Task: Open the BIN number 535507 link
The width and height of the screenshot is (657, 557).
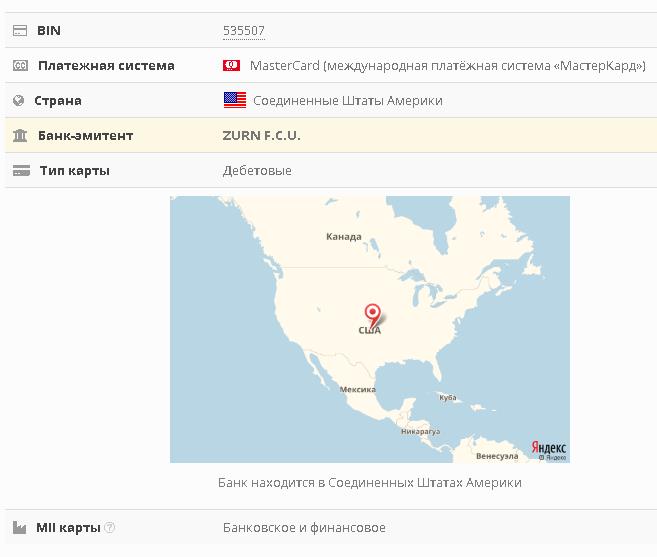Action: pos(243,31)
